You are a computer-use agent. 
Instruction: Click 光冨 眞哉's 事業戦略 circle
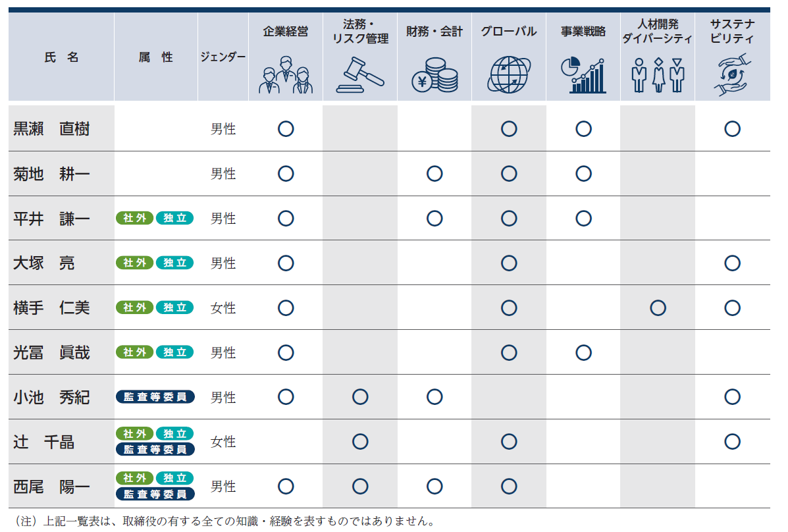tap(583, 352)
